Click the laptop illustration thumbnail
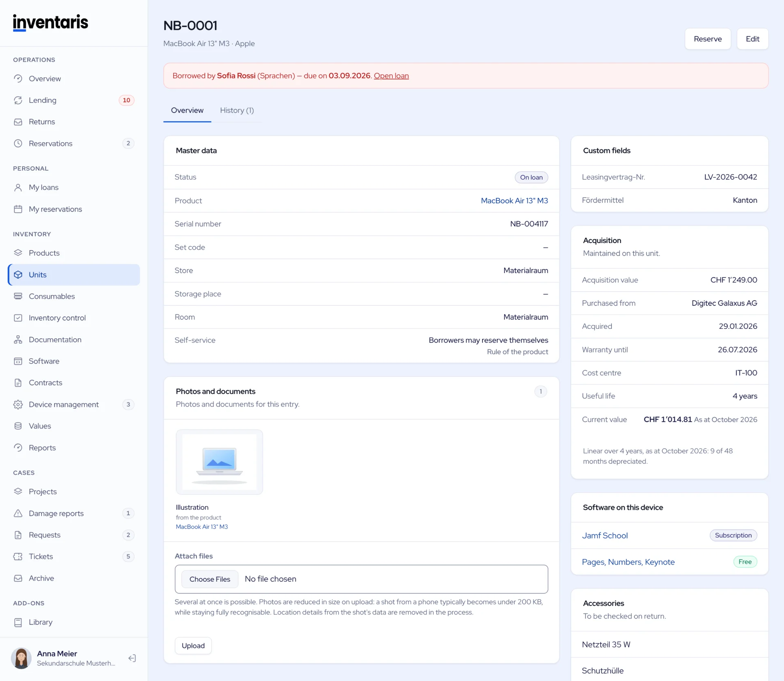 (219, 462)
